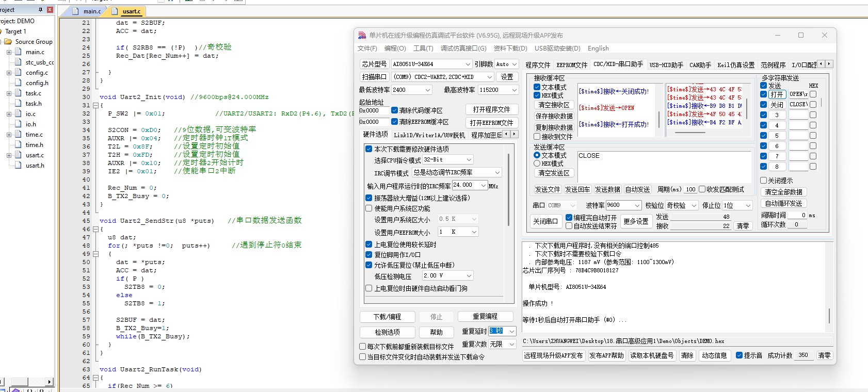
Task: Open 资料下载(D) menu
Action: click(x=510, y=48)
